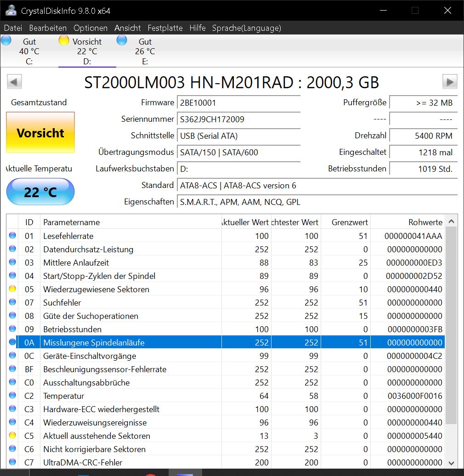464x476 pixels.
Task: Click blue status dot of Temperatur row
Action: [12, 395]
